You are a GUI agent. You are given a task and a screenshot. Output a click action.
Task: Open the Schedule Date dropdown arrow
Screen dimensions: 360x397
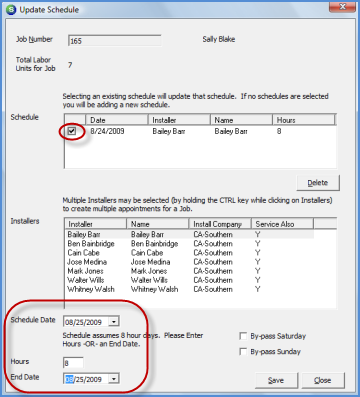[114, 322]
